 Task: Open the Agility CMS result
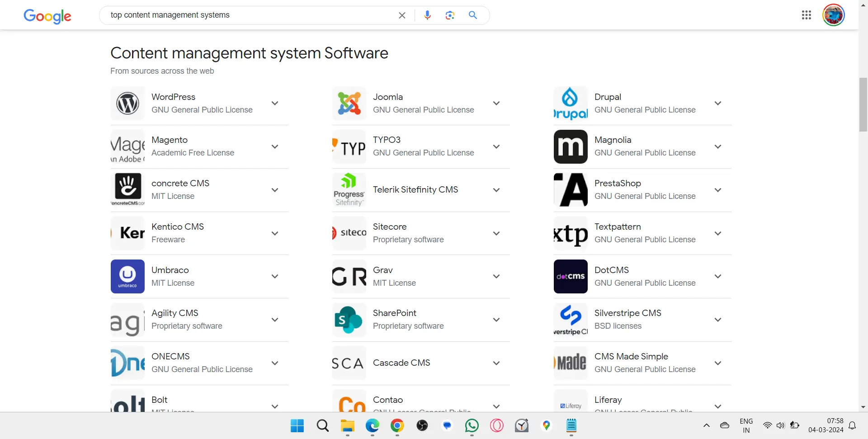pyautogui.click(x=199, y=320)
